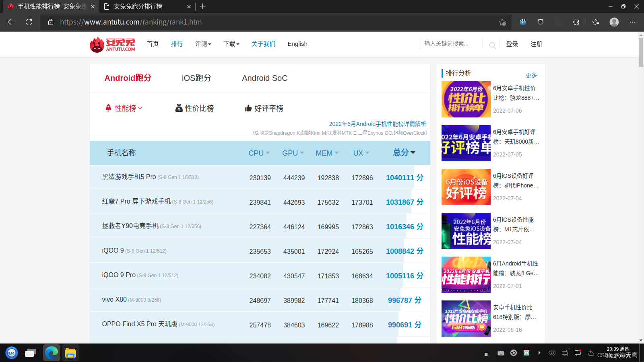The width and height of the screenshot is (644, 362).
Task: Open File Explorer from taskbar
Action: tap(70, 353)
